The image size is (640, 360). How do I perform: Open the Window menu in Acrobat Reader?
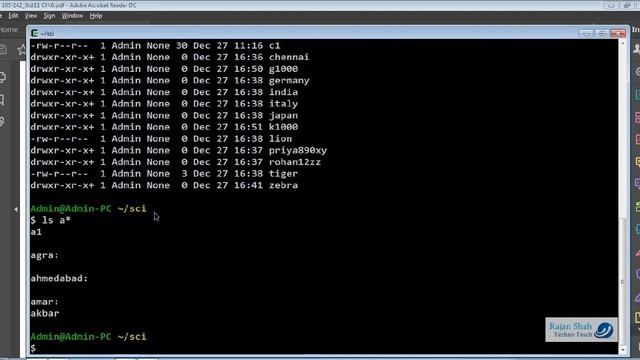72,16
